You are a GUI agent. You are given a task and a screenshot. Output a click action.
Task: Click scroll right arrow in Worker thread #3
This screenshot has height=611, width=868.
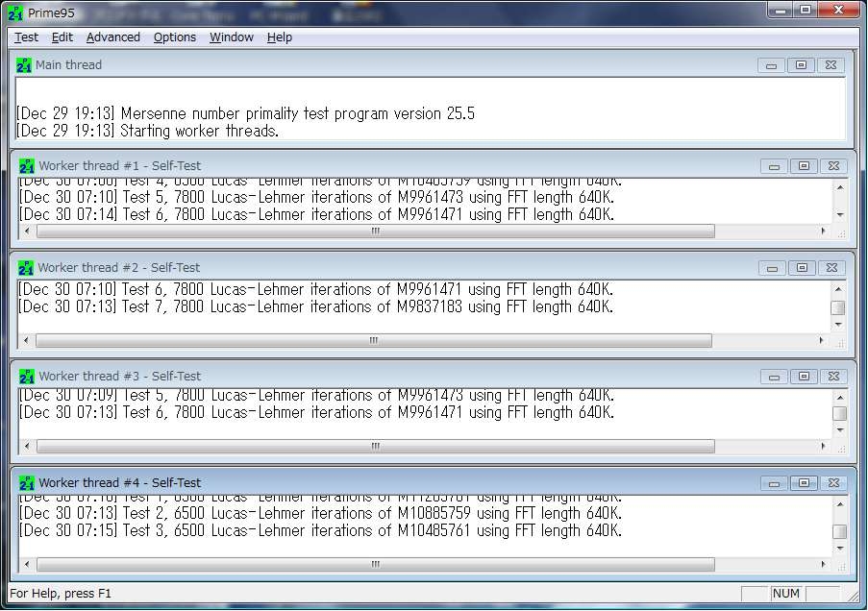[x=823, y=446]
